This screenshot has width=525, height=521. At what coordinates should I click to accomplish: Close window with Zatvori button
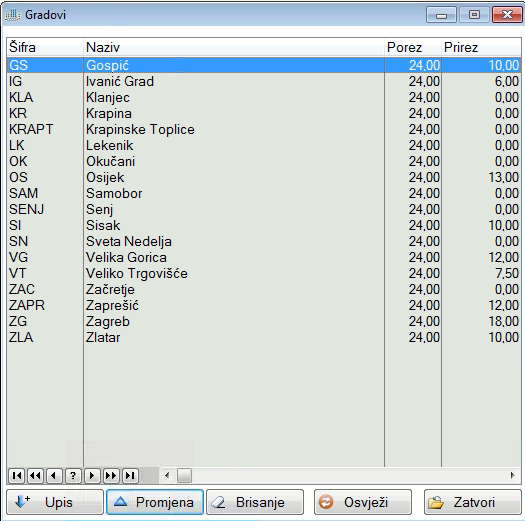click(472, 502)
